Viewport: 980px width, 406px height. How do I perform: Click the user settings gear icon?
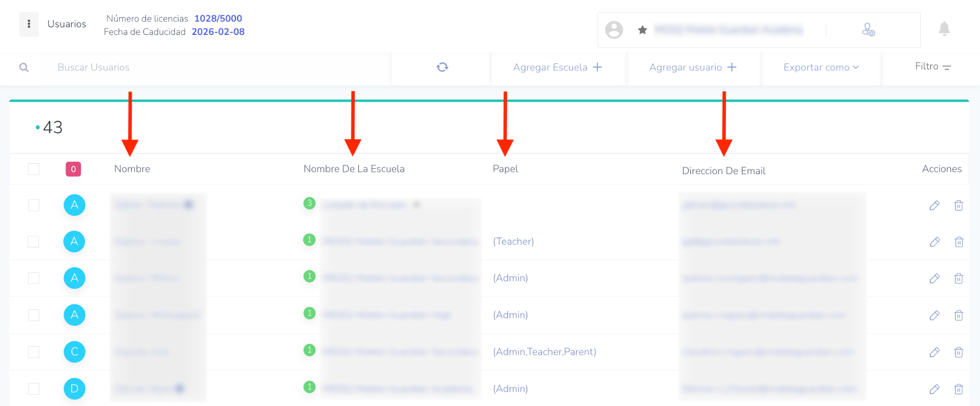(868, 30)
